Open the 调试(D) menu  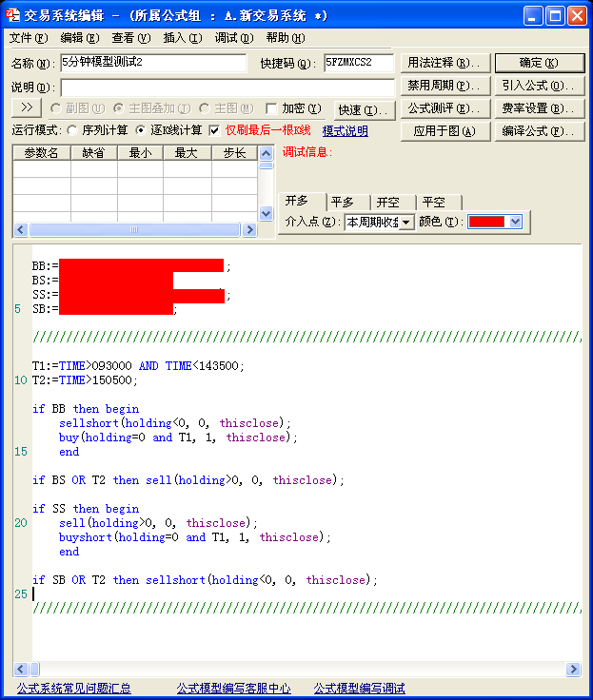[x=234, y=38]
